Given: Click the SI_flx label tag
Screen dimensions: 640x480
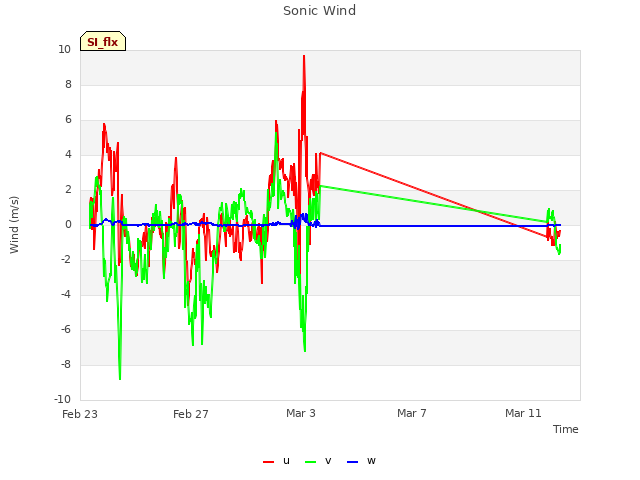Looking at the screenshot, I should tap(103, 41).
